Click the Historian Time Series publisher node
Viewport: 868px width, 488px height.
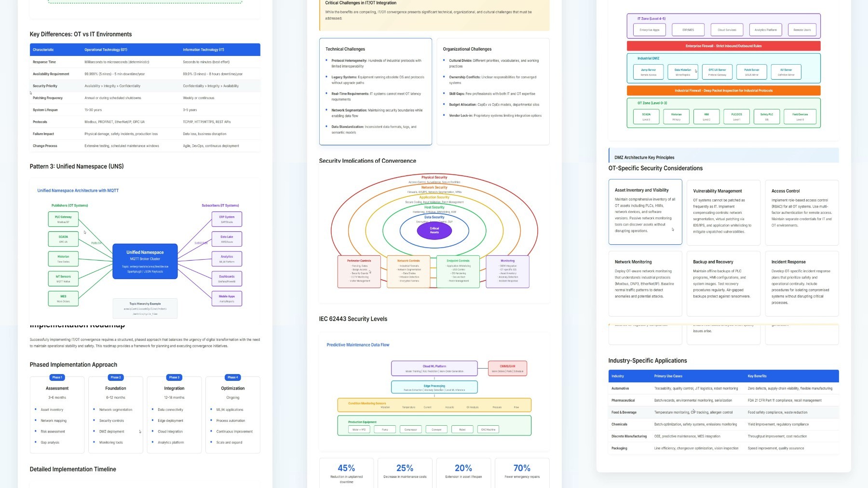[x=63, y=259]
